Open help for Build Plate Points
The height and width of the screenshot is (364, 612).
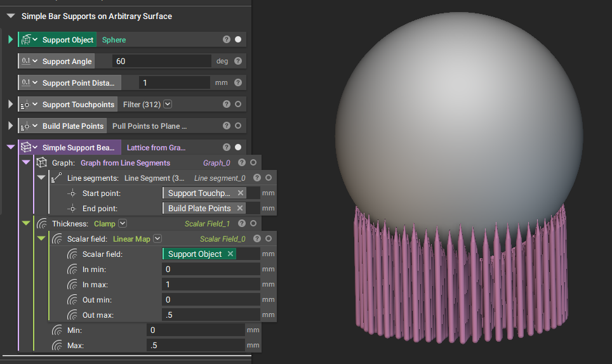pos(227,126)
